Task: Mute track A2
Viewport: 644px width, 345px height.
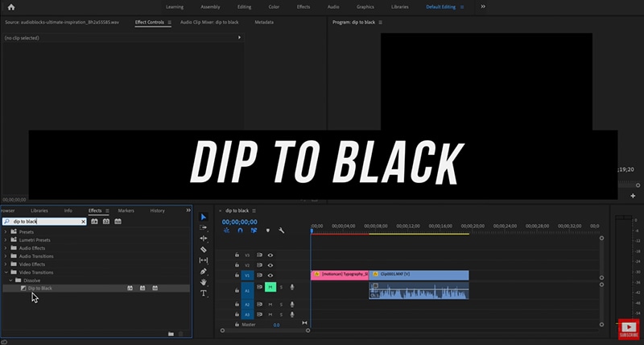Action: (x=270, y=304)
